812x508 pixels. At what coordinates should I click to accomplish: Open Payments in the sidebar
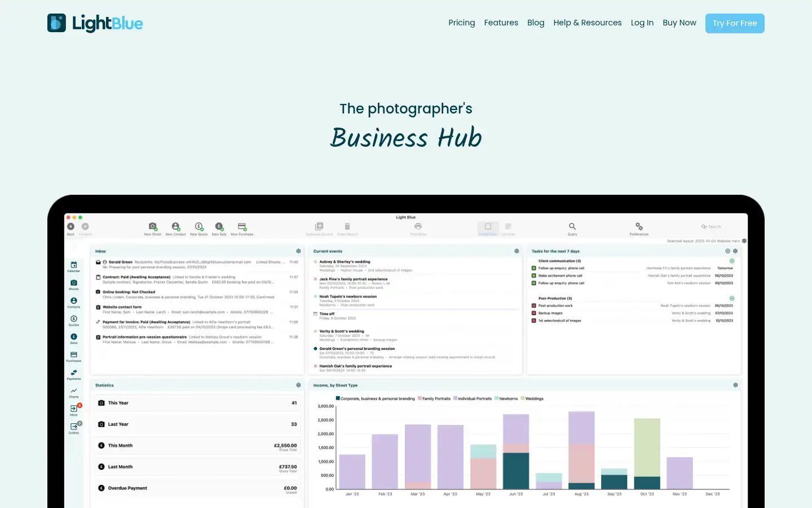[74, 375]
